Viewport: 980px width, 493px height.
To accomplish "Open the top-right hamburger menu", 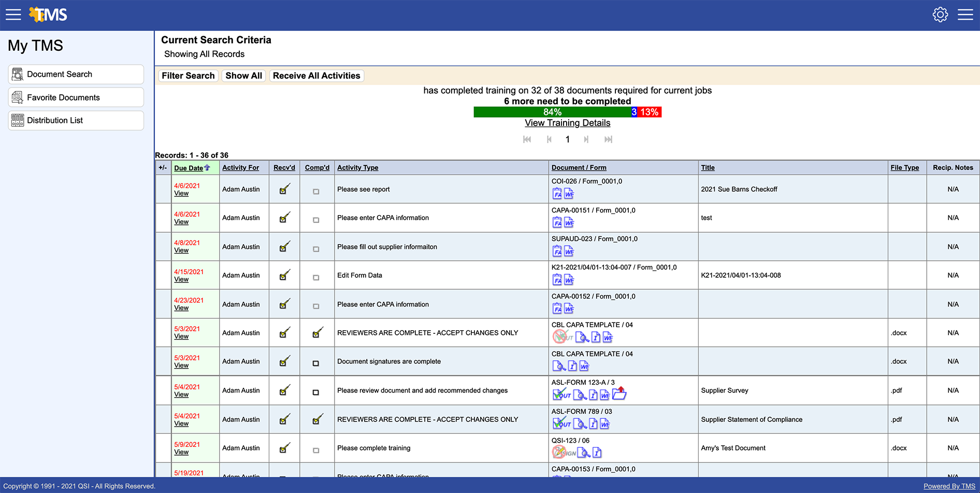I will tap(965, 15).
